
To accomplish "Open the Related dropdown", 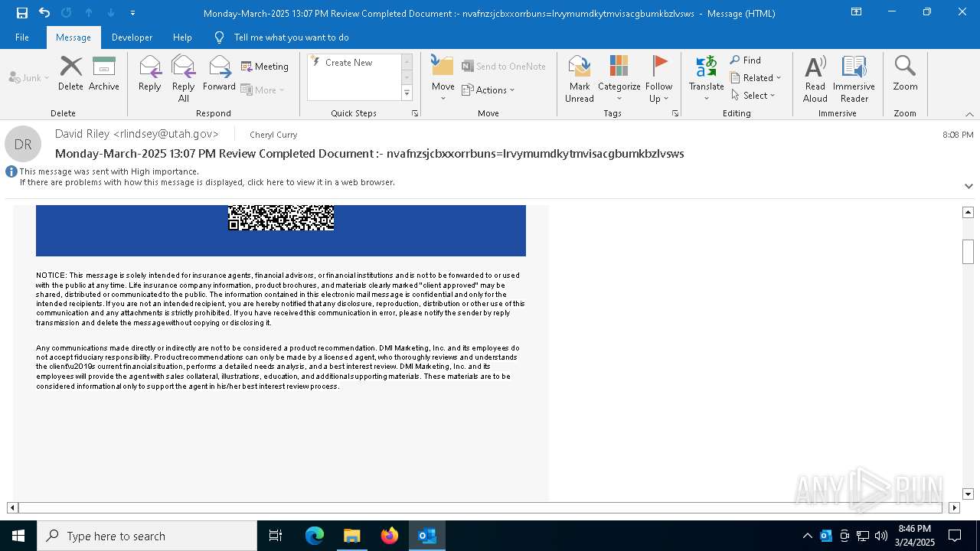I will coord(756,78).
